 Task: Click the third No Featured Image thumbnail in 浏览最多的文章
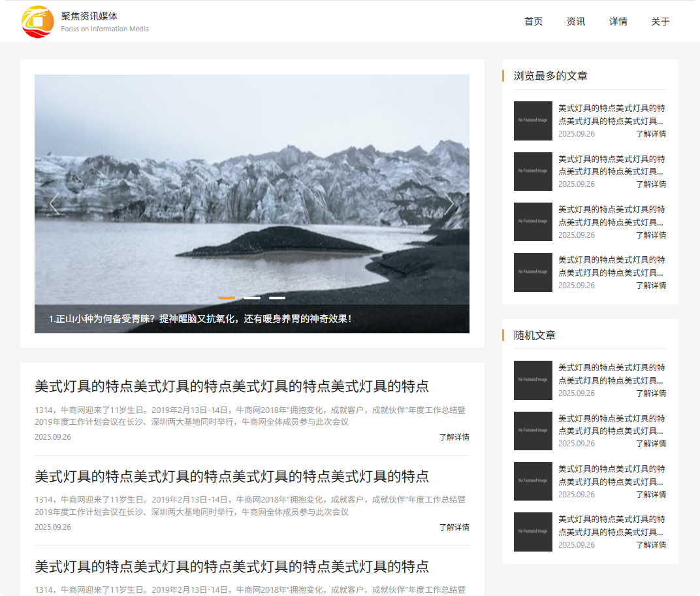533,222
